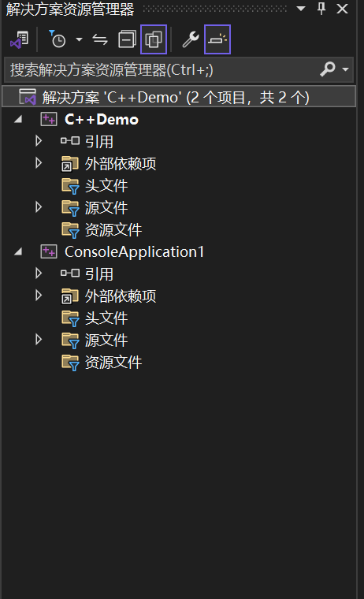Collapse all items in the tree
Viewport: 364px width, 599px height.
(x=127, y=39)
